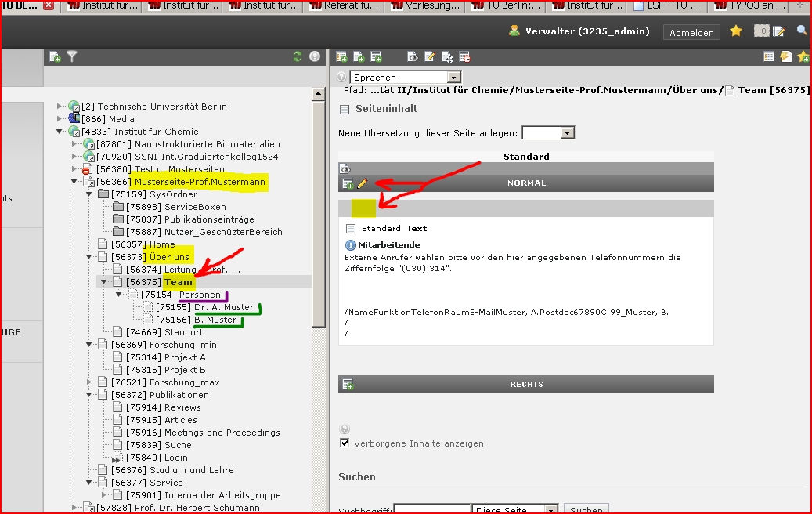Click the new page icon above page tree

pyautogui.click(x=55, y=56)
